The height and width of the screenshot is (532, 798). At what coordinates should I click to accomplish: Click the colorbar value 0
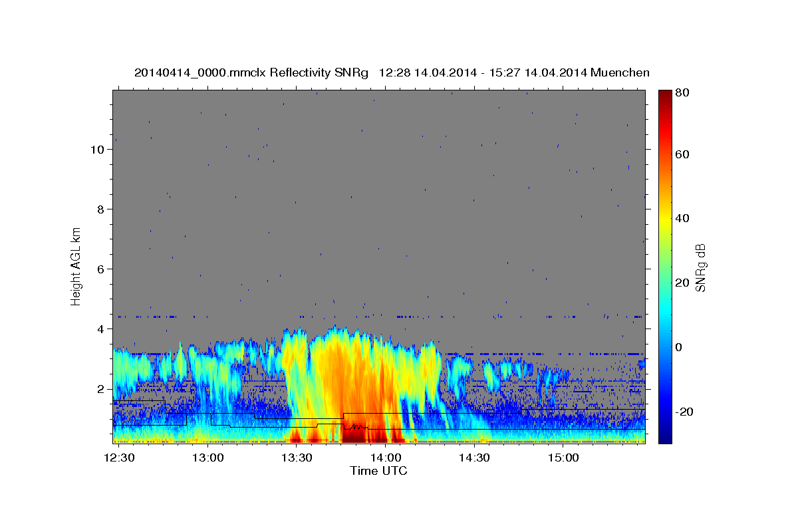(x=678, y=348)
